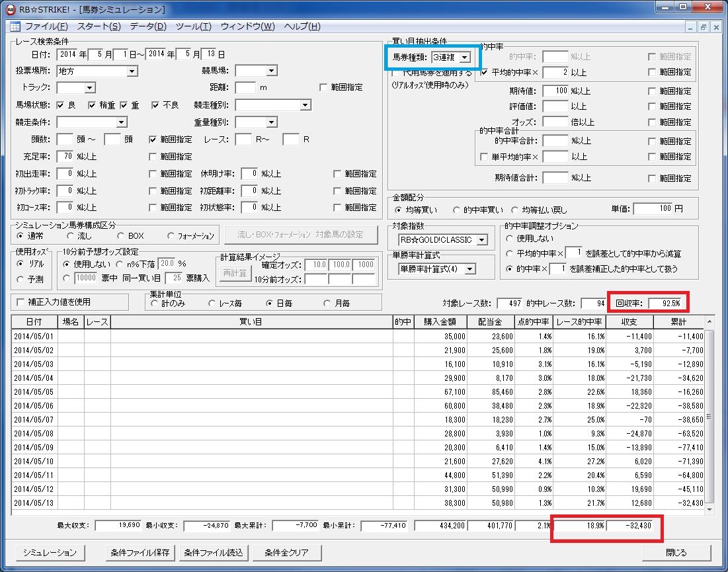728x572 pixels.
Task: Click the 期待値 input field showing 100
Action: [x=555, y=91]
